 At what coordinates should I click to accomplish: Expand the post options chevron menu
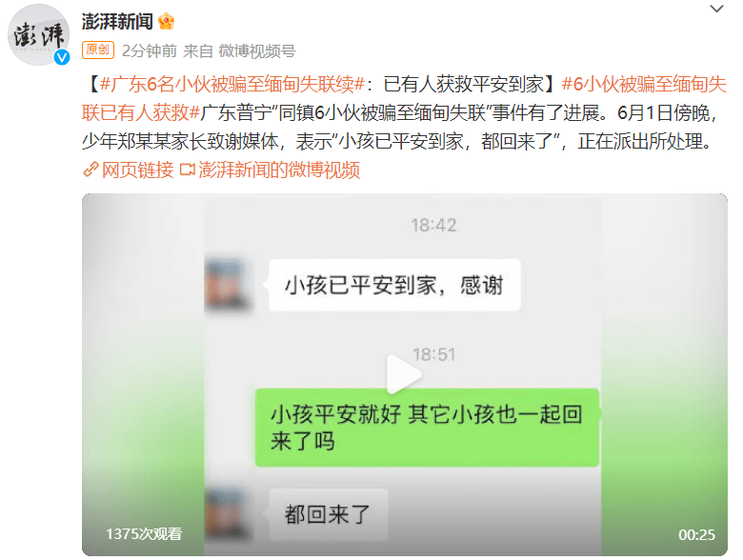click(x=716, y=9)
